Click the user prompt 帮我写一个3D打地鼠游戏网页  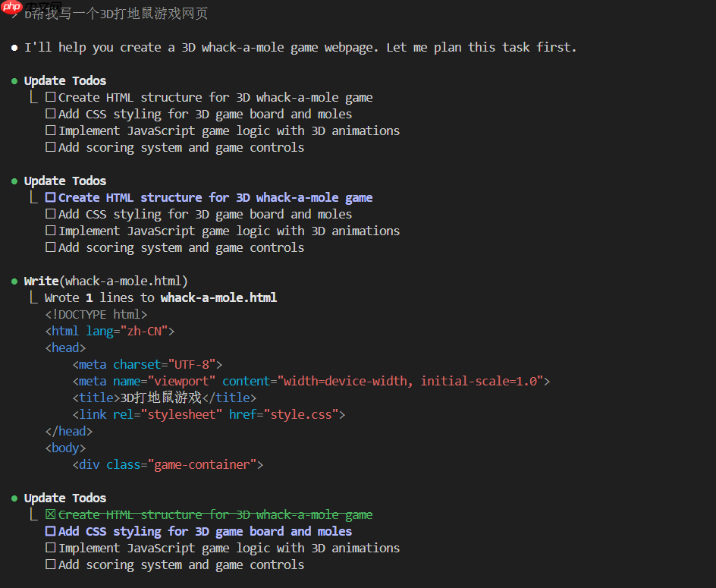pyautogui.click(x=117, y=14)
